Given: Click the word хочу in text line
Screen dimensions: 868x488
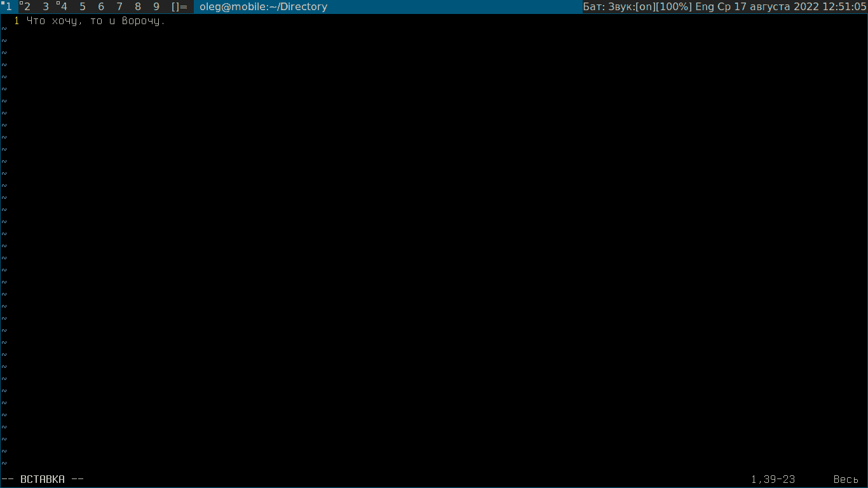Looking at the screenshot, I should click(64, 21).
